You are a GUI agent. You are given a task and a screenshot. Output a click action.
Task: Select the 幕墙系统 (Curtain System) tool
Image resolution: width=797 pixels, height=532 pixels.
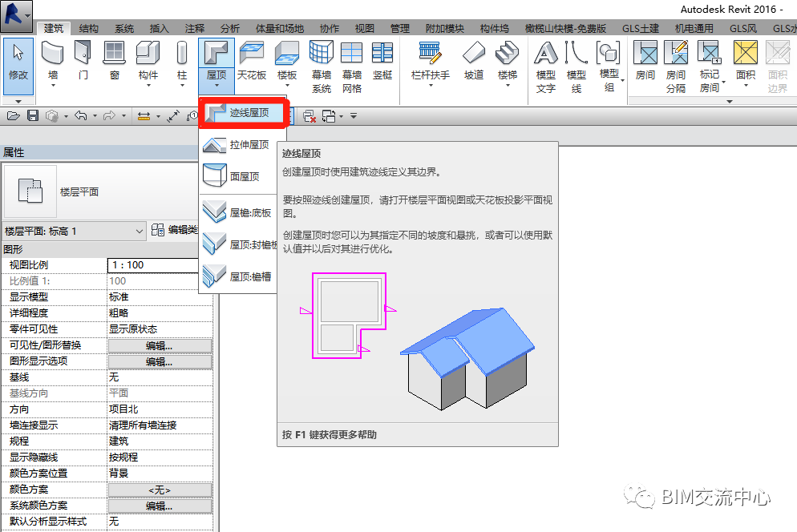point(322,67)
